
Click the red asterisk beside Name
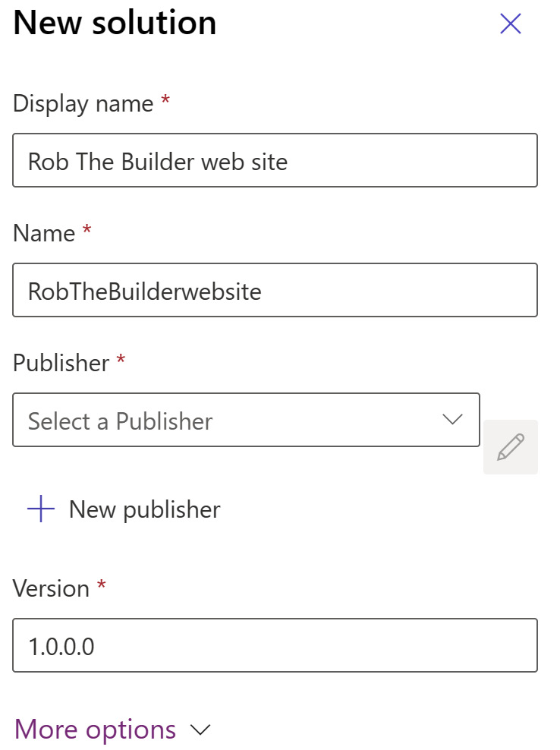tap(87, 229)
